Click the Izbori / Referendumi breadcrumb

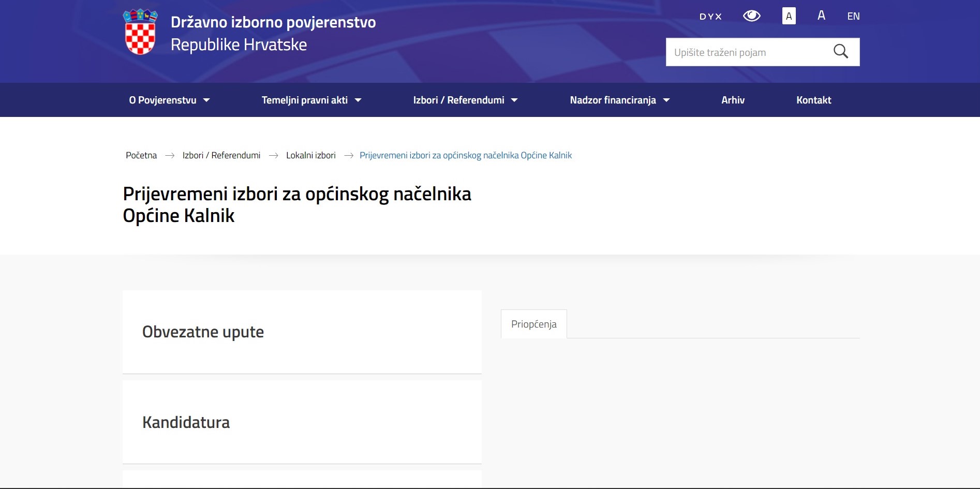click(x=221, y=155)
